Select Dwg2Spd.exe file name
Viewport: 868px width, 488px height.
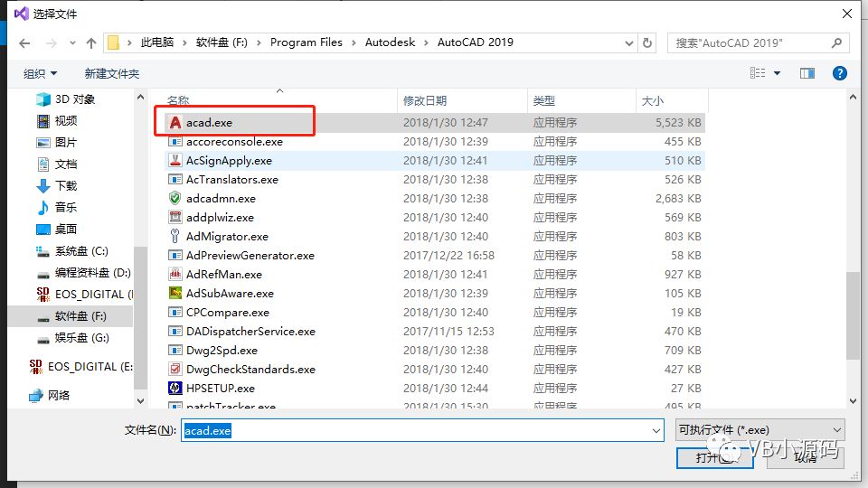pyautogui.click(x=222, y=351)
